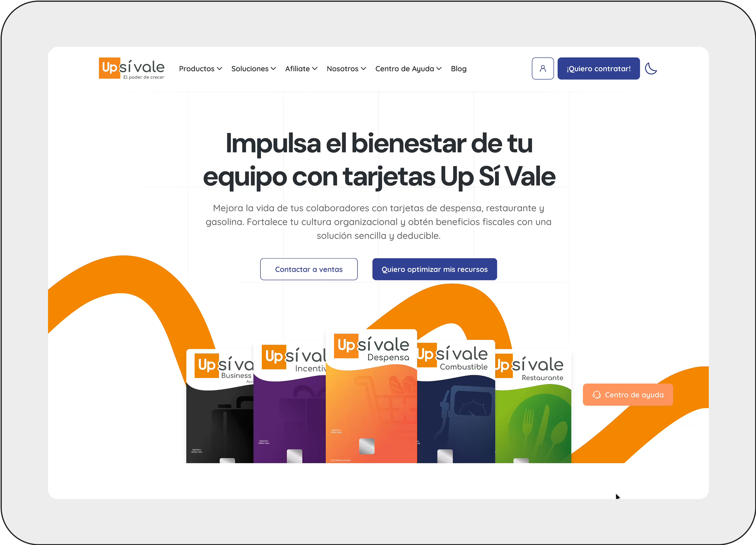The width and height of the screenshot is (756, 545).
Task: Open the user account icon button
Action: coord(542,68)
